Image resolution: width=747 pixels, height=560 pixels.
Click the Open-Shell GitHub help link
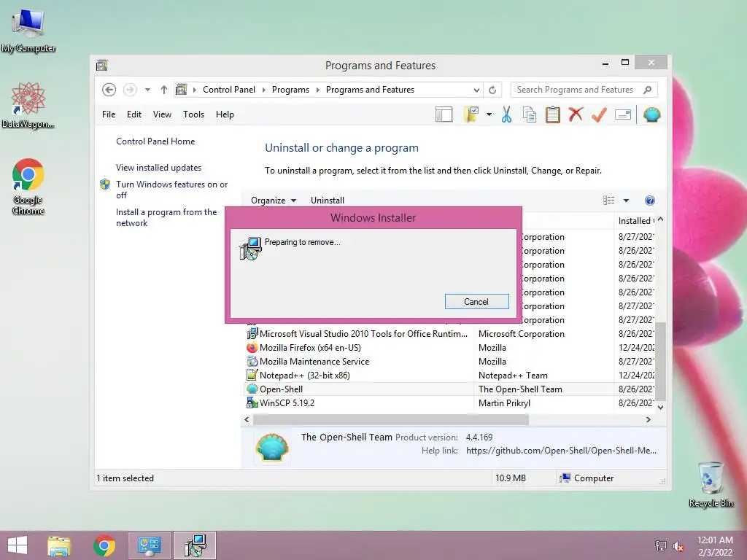561,451
